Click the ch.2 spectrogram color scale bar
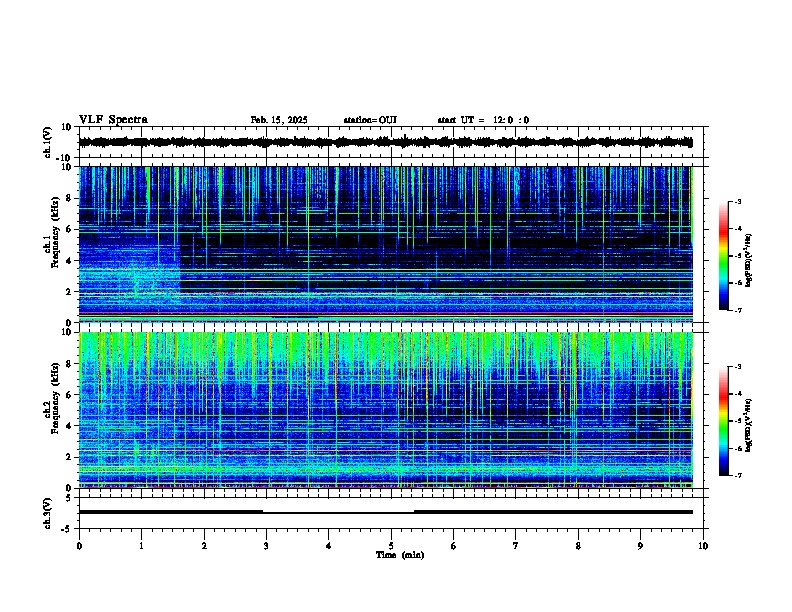 pos(724,421)
